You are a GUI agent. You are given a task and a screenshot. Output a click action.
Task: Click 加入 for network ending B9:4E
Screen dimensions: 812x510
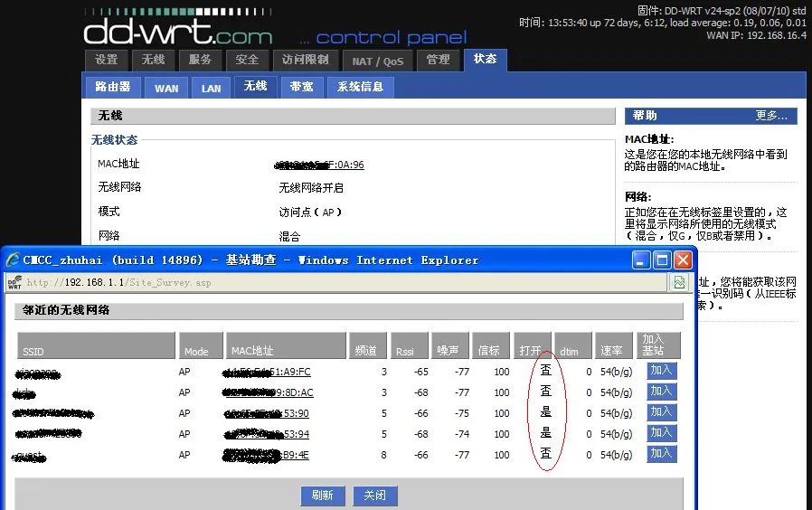661,454
